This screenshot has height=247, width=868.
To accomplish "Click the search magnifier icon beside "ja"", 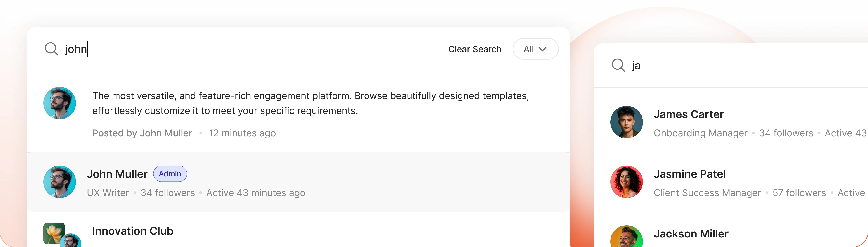I will click(618, 65).
